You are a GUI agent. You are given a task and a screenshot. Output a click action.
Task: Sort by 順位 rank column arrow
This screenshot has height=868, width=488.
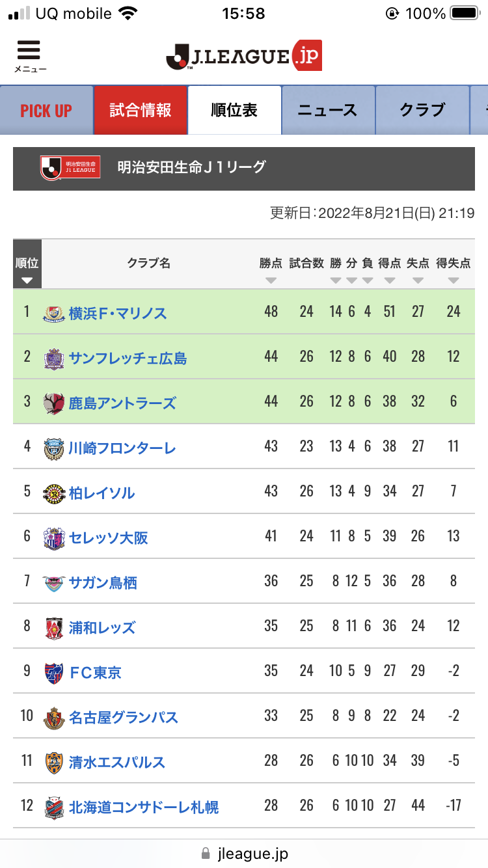pyautogui.click(x=27, y=280)
